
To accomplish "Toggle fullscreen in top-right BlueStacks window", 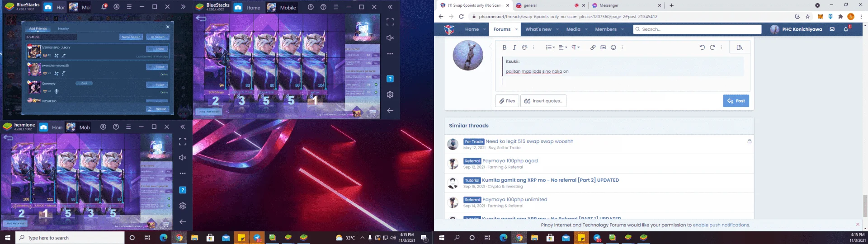I will pyautogui.click(x=390, y=22).
